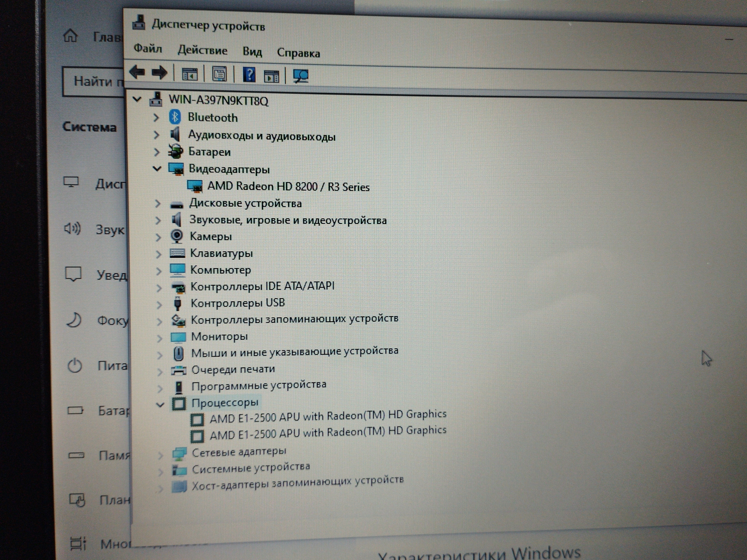Click the Сетевые адаптеры network icon

coord(179,453)
